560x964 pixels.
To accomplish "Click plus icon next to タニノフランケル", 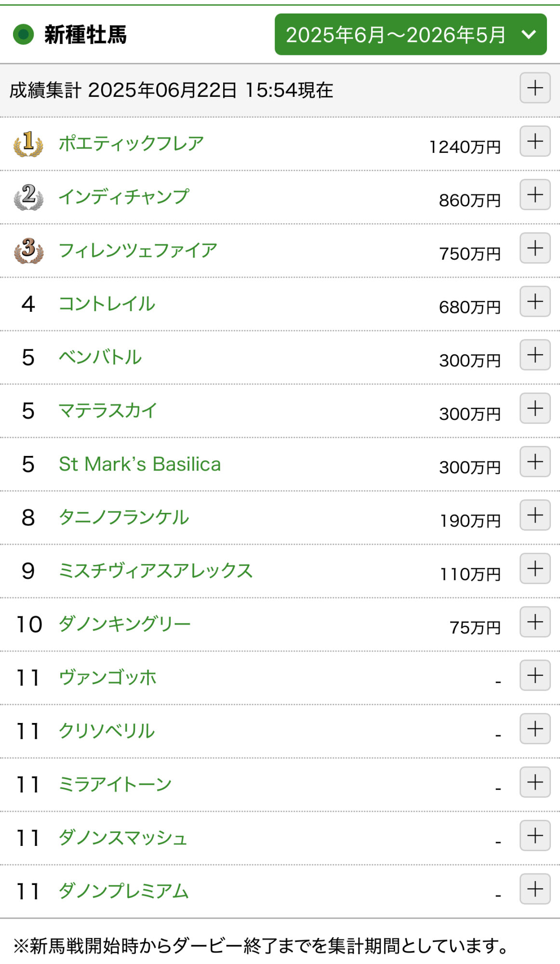I will point(535,515).
